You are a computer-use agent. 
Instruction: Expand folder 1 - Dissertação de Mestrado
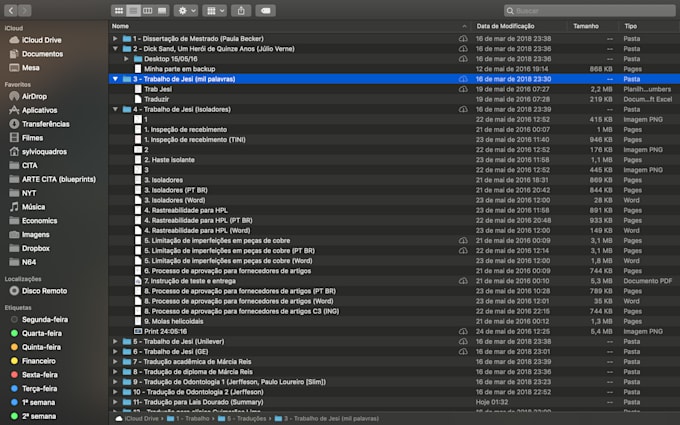pos(116,37)
